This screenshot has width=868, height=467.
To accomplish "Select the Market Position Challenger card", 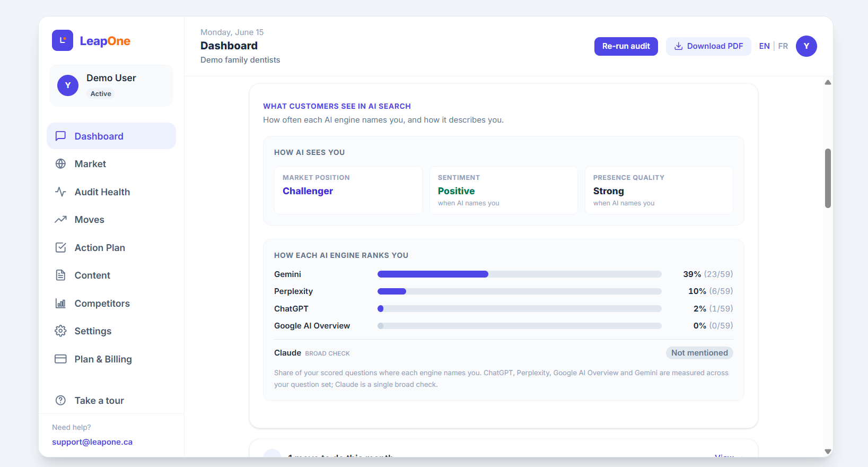I will coord(348,191).
